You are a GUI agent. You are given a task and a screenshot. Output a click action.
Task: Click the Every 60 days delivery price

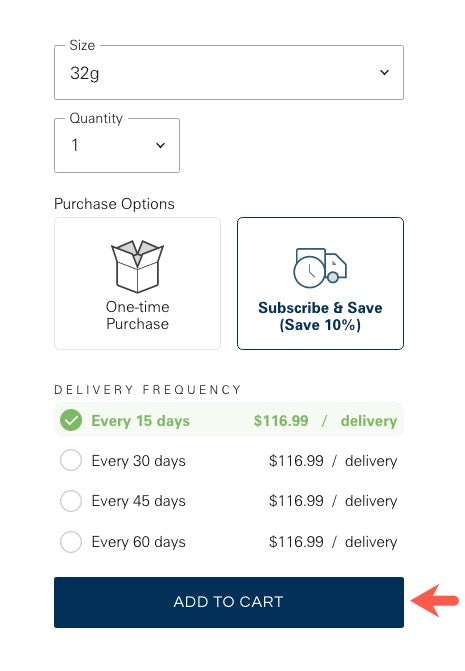[333, 542]
